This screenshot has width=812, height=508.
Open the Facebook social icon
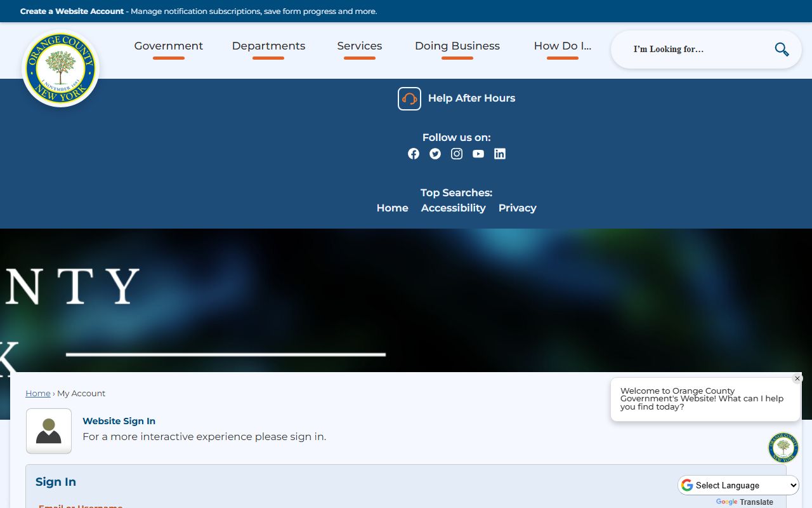(414, 154)
